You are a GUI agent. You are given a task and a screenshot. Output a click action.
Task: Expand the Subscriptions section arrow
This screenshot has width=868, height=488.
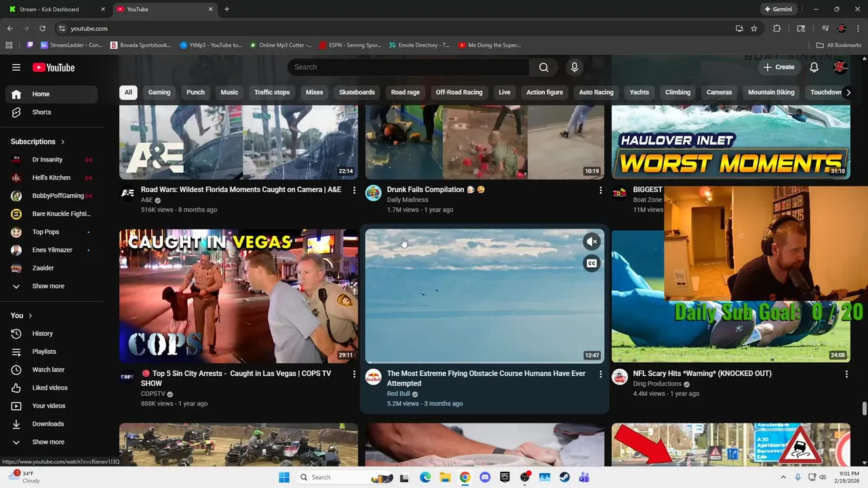(63, 142)
